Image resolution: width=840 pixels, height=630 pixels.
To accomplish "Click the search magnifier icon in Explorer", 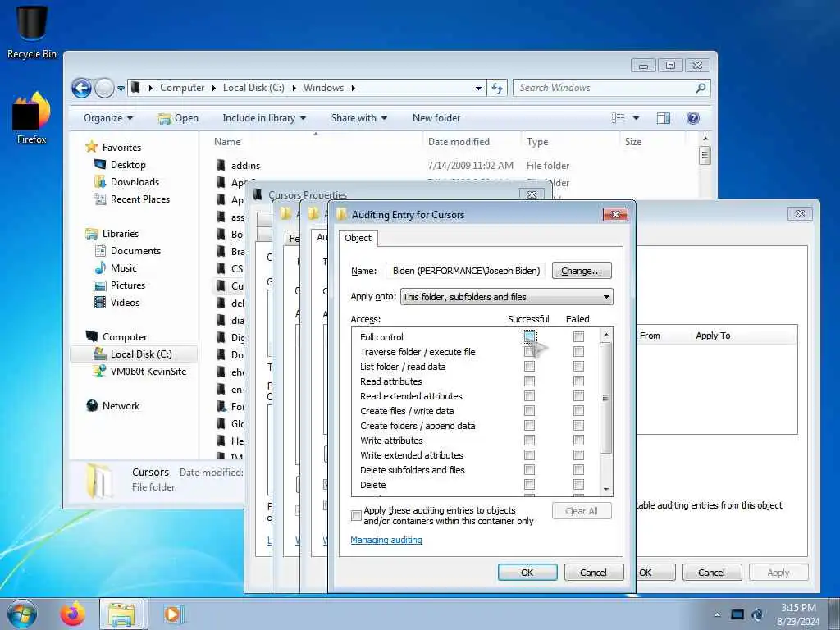I will [701, 88].
